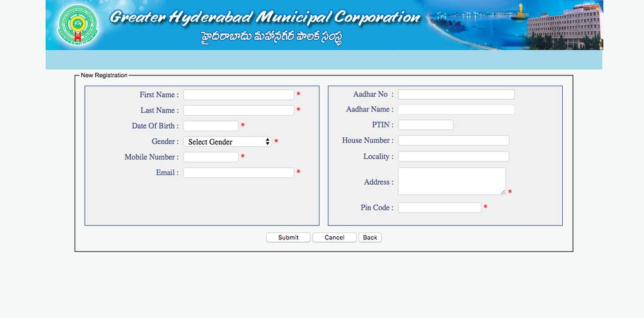Click the Aadhar No input field
This screenshot has width=644, height=318.
coord(457,95)
